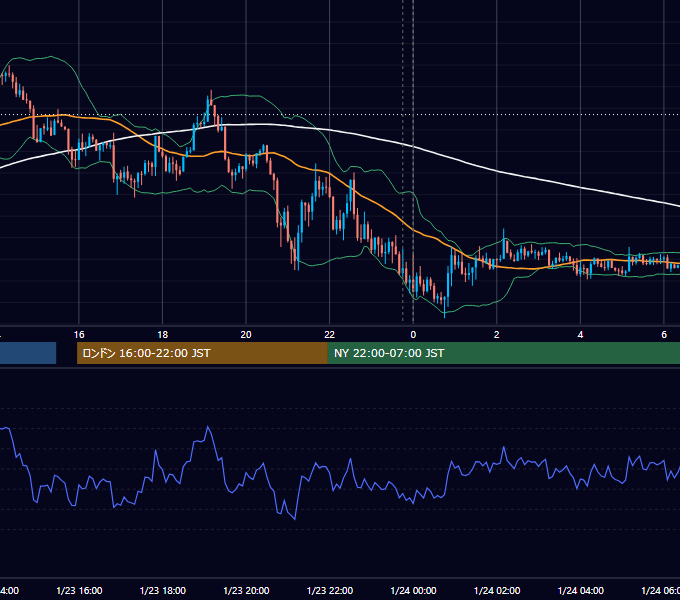Click the 1/24 02:00 time axis label

point(497,590)
